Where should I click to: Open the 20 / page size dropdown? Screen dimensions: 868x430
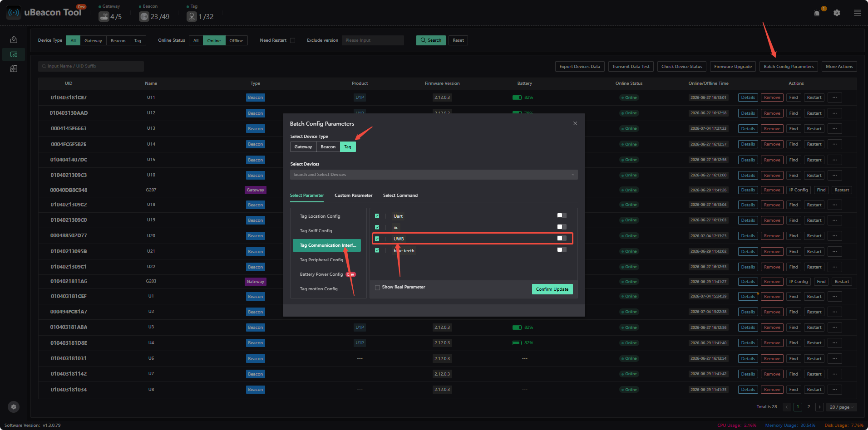tap(842, 407)
